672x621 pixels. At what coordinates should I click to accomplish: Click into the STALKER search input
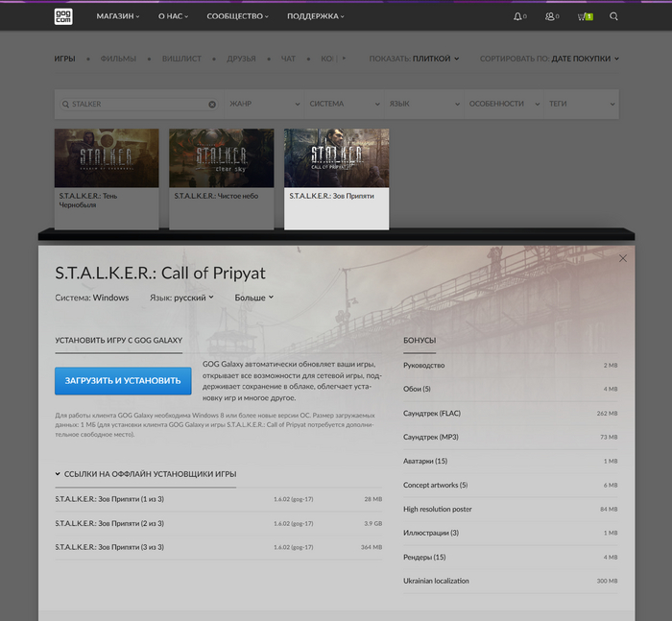point(139,105)
